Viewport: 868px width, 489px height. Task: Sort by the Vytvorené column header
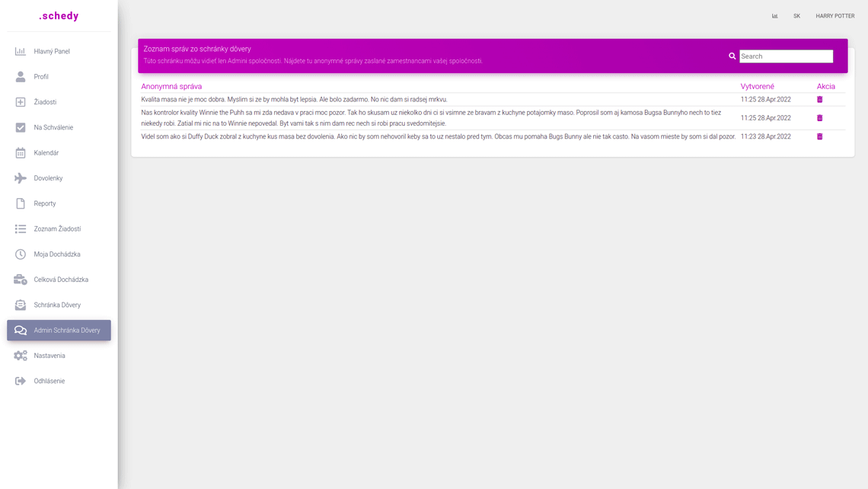click(757, 87)
